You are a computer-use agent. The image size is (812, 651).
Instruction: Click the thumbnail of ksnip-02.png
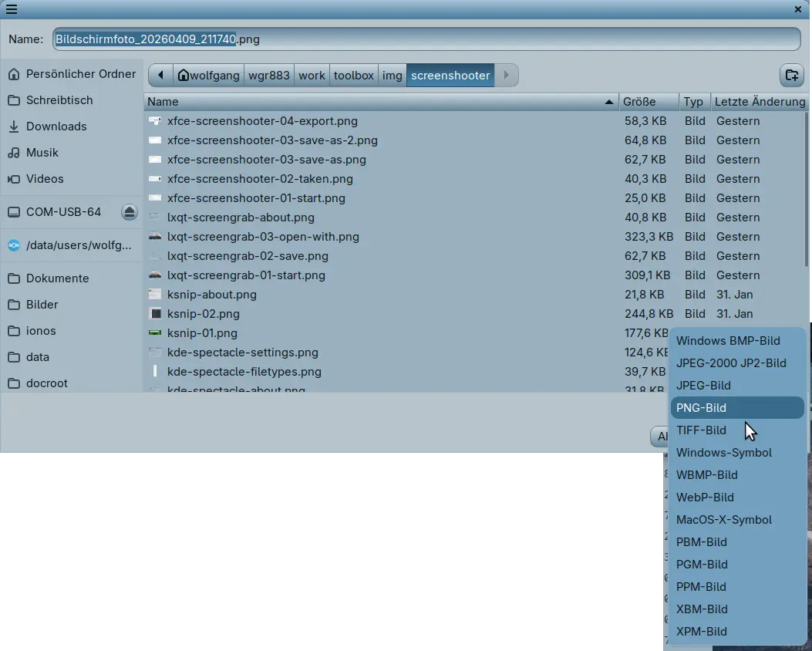pyautogui.click(x=155, y=313)
